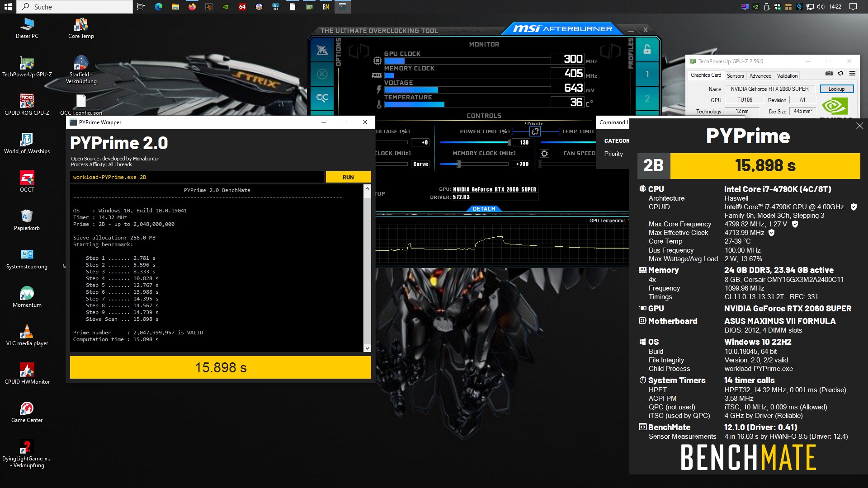The image size is (868, 488).
Task: Click the BenchMate BM taskbar icon
Action: coord(326,7)
